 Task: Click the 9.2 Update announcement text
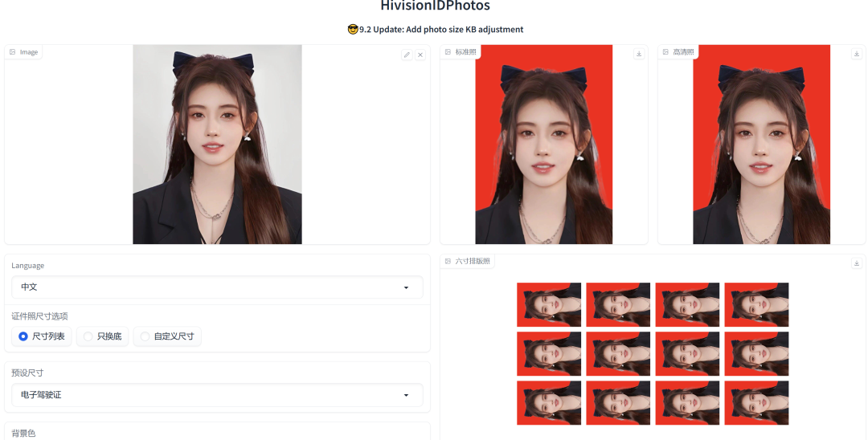(435, 29)
